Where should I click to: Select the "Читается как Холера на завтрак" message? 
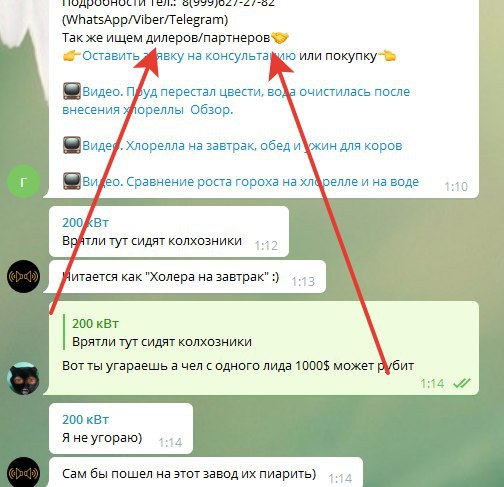click(184, 277)
